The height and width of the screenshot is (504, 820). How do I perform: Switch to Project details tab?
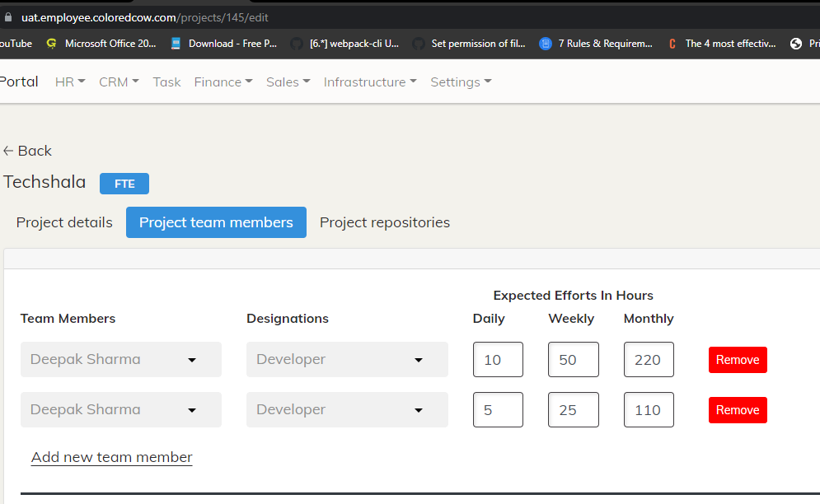click(x=64, y=222)
